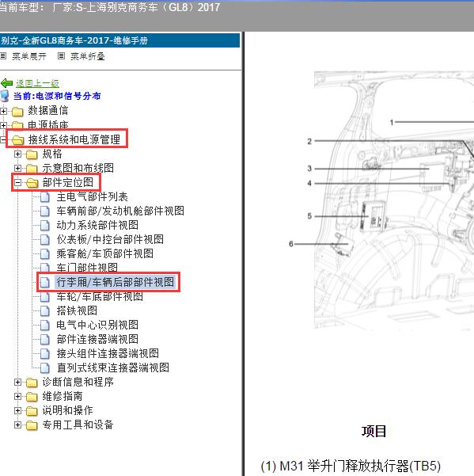Image resolution: width=474 pixels, height=476 pixels.
Task: Click the 部件连接器端视图 document icon
Action: tap(45, 340)
